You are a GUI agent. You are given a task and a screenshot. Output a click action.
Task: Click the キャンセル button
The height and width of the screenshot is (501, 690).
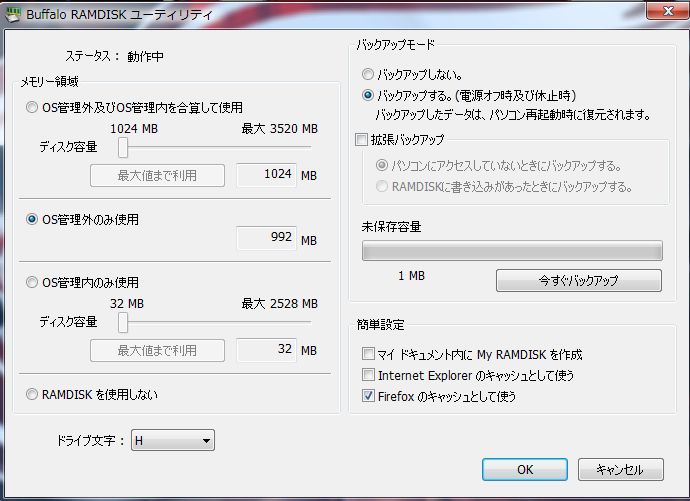click(620, 469)
